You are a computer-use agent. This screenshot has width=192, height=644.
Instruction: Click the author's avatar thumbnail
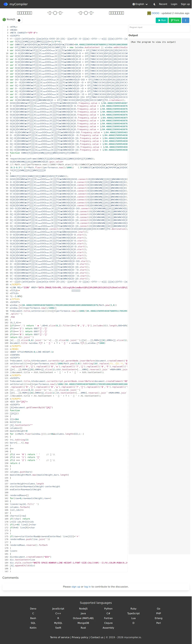coord(149,13)
